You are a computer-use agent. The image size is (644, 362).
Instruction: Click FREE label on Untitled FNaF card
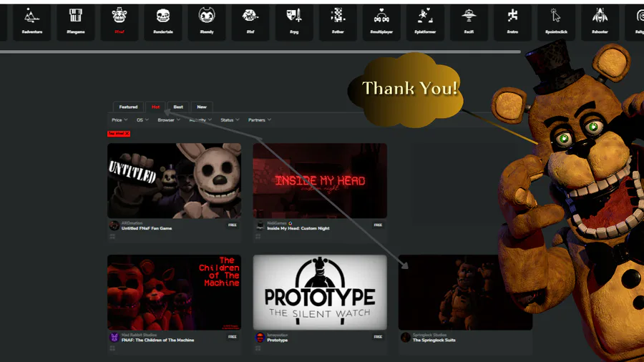point(233,225)
